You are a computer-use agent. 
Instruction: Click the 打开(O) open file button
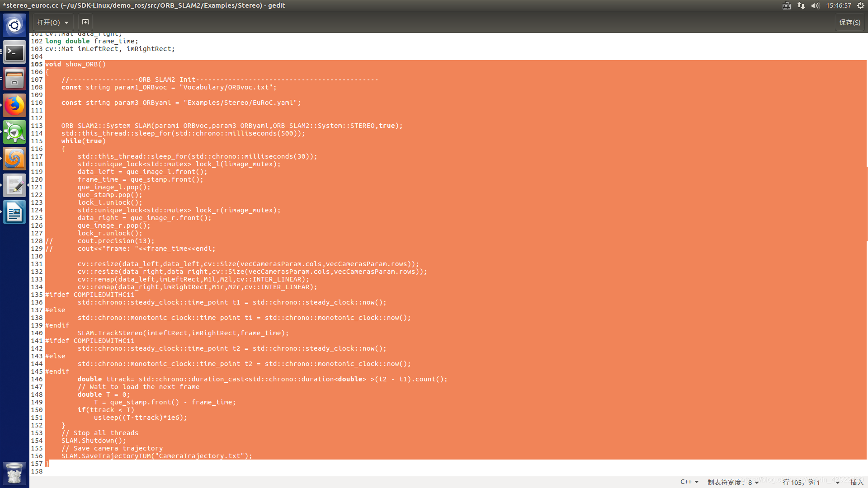coord(53,22)
